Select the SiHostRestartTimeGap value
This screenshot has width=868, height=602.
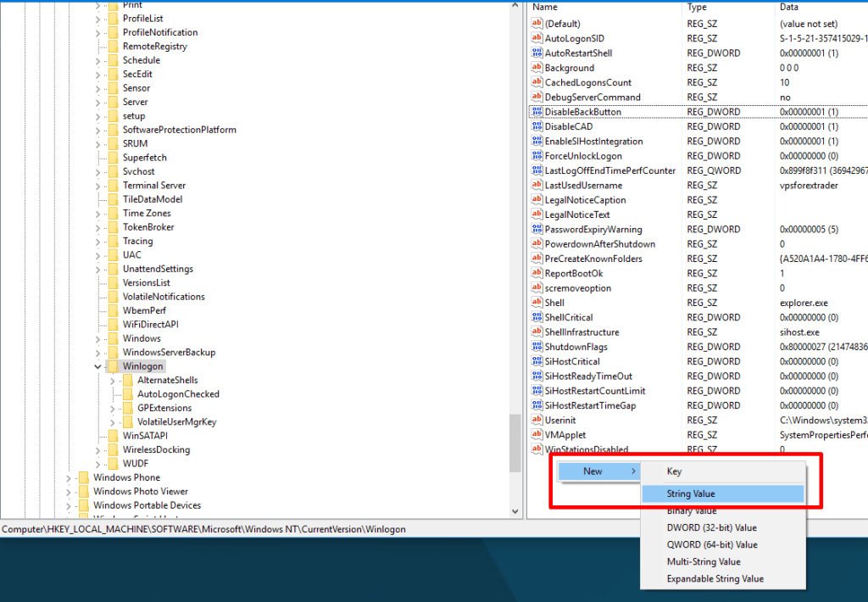[x=590, y=405]
